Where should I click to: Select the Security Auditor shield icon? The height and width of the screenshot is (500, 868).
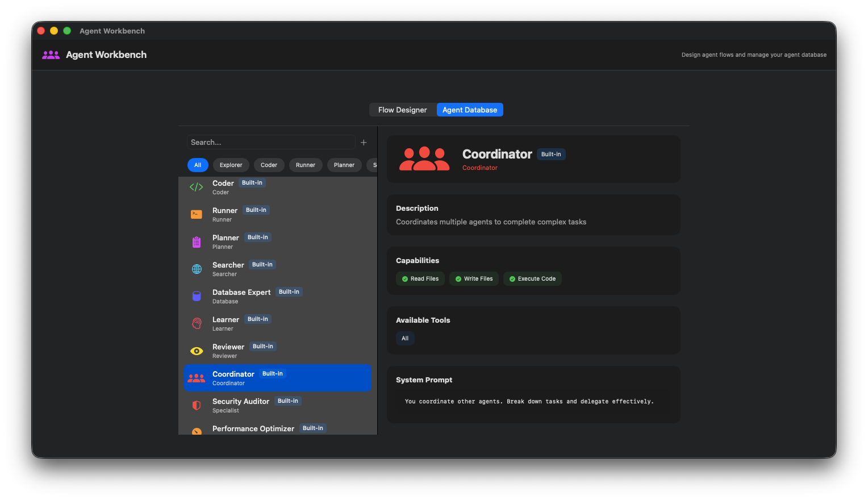196,405
